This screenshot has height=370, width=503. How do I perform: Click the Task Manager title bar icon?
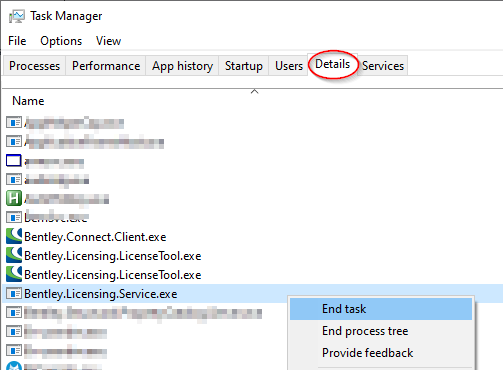point(17,16)
